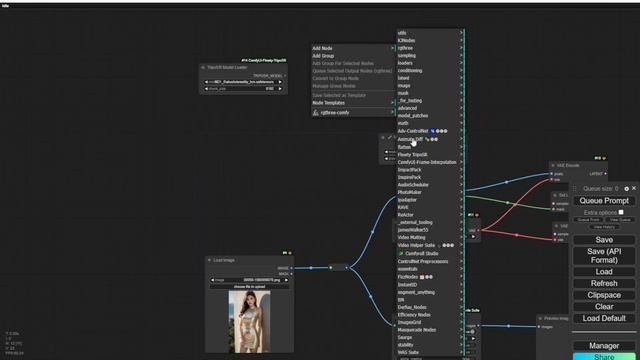Expand the Flowty TripoSR category
Screen dimensions: 640x360
point(430,155)
